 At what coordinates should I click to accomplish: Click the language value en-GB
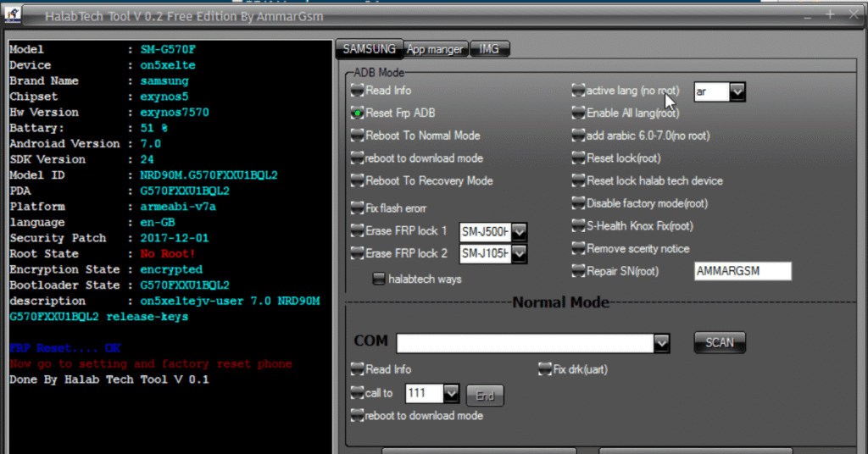[157, 222]
